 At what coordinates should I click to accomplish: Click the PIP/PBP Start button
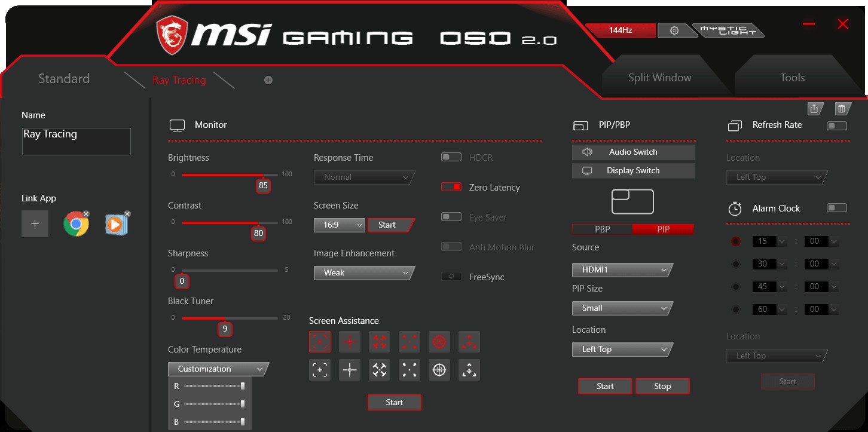(605, 387)
